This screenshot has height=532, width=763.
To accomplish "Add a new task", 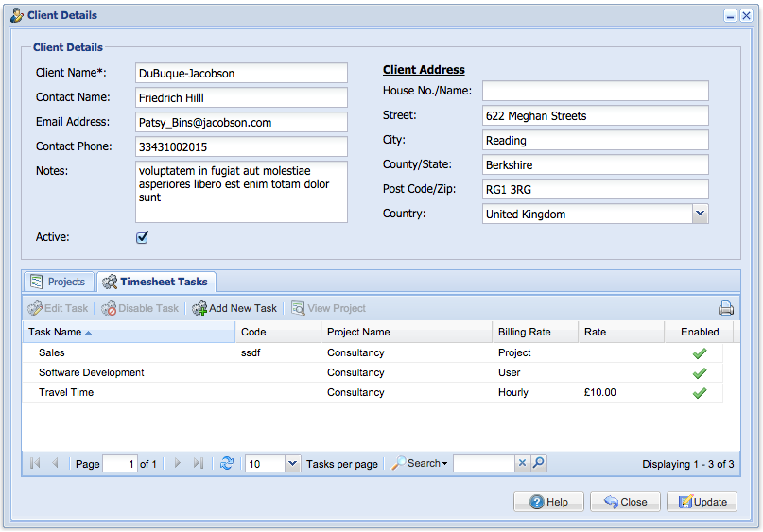I will click(234, 308).
